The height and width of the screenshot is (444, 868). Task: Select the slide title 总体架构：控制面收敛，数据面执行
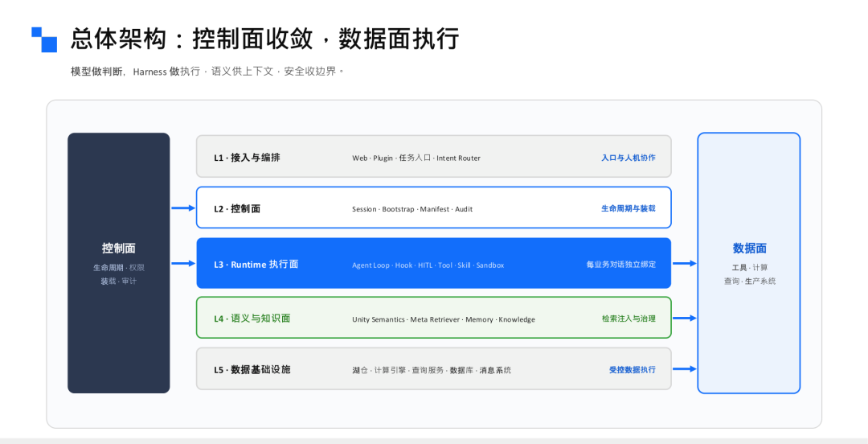(264, 39)
